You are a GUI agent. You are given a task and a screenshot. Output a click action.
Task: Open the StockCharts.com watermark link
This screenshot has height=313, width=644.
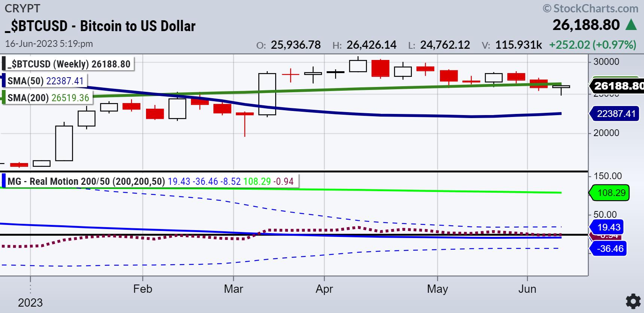595,8
